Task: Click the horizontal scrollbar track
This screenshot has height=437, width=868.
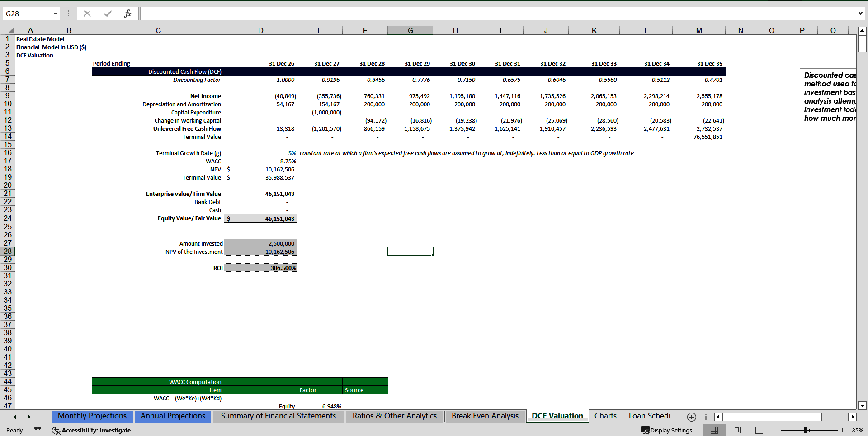Action: tap(835, 417)
